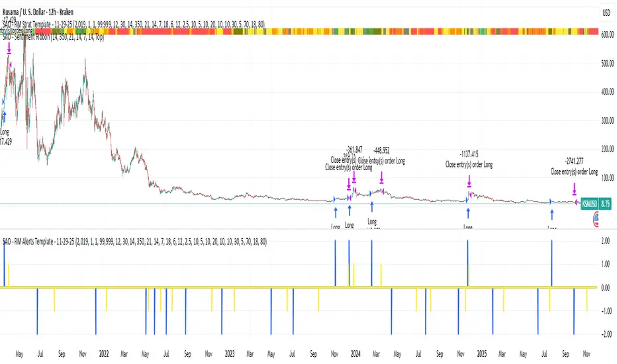Click the 500.00 price axis value
The image size is (617, 364).
coord(607,64)
